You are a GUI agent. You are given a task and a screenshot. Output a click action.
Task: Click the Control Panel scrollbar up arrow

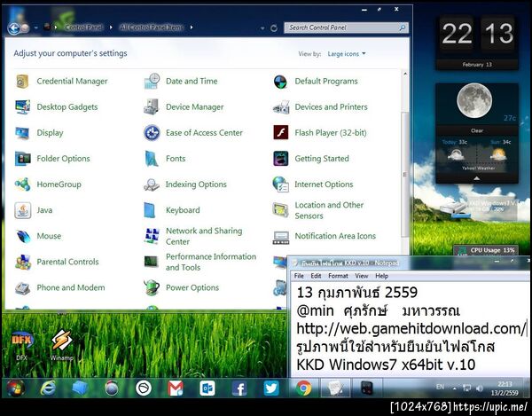[x=405, y=74]
